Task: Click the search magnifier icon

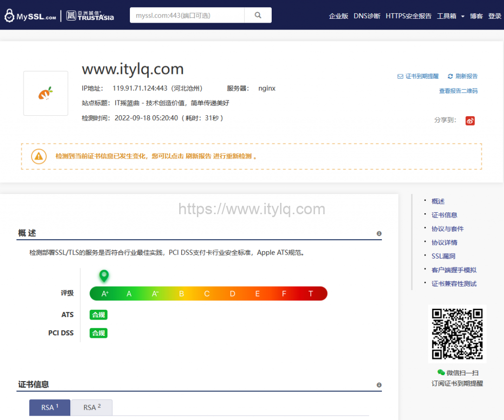Action: tap(258, 15)
